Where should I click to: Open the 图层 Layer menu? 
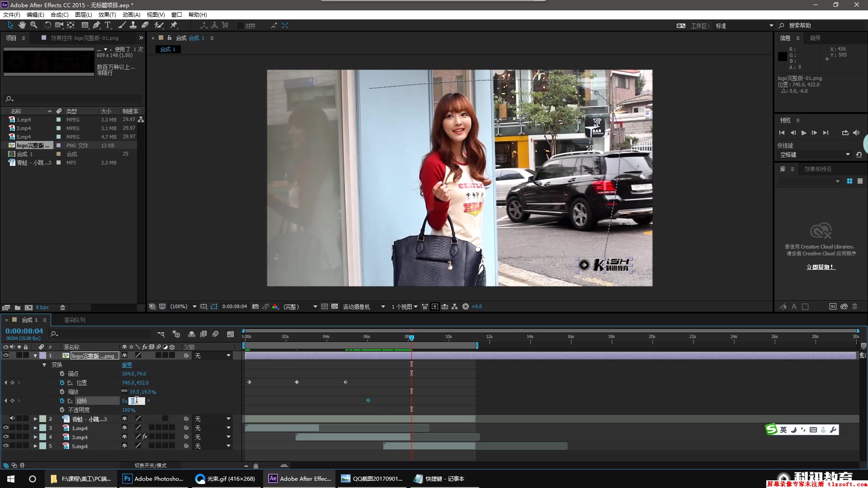[x=84, y=14]
